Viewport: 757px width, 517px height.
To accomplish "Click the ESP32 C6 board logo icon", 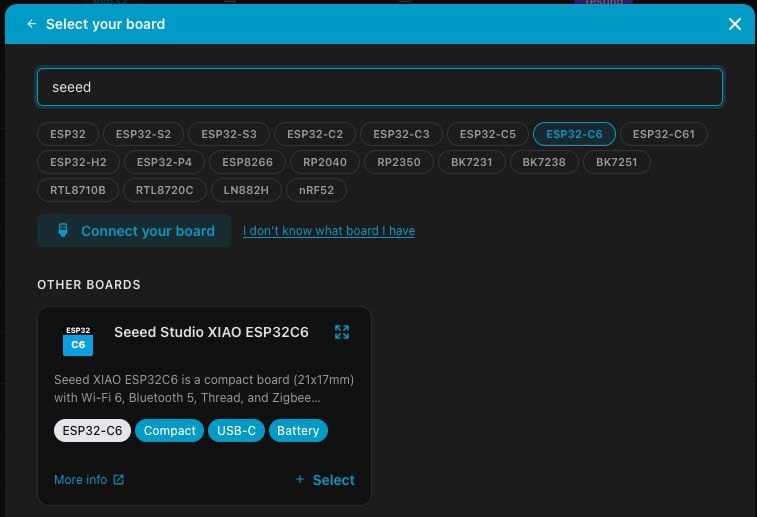I will 78,340.
